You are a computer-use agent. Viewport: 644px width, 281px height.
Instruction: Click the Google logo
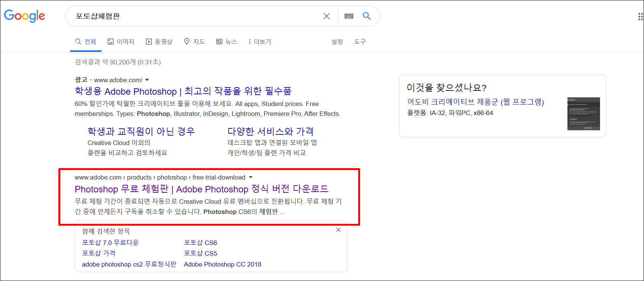(x=25, y=16)
